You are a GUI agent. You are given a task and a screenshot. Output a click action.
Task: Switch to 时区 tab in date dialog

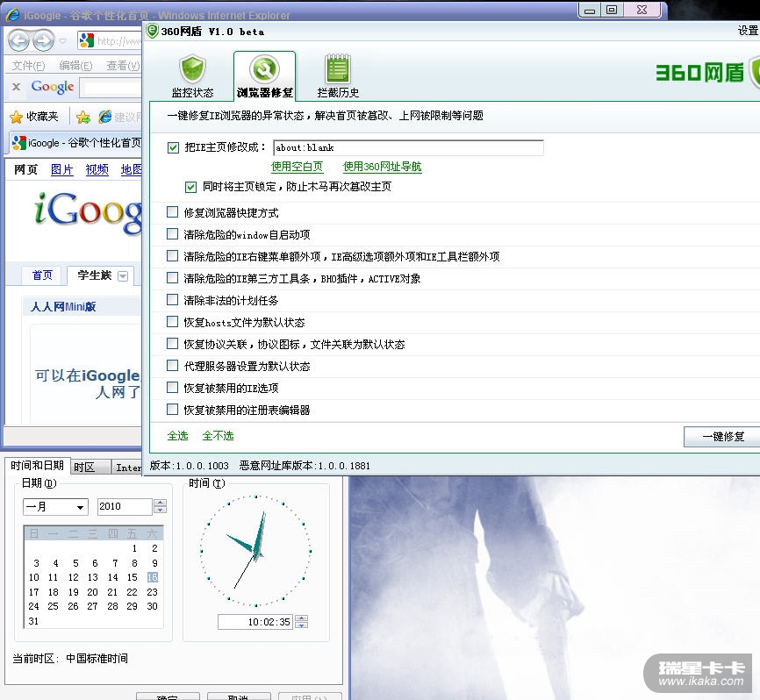90,467
